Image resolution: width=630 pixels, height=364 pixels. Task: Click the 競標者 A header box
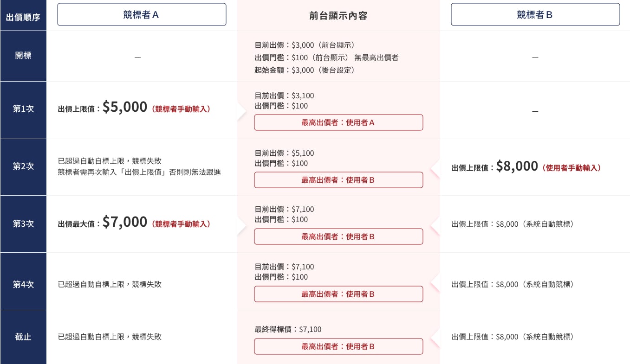click(142, 14)
